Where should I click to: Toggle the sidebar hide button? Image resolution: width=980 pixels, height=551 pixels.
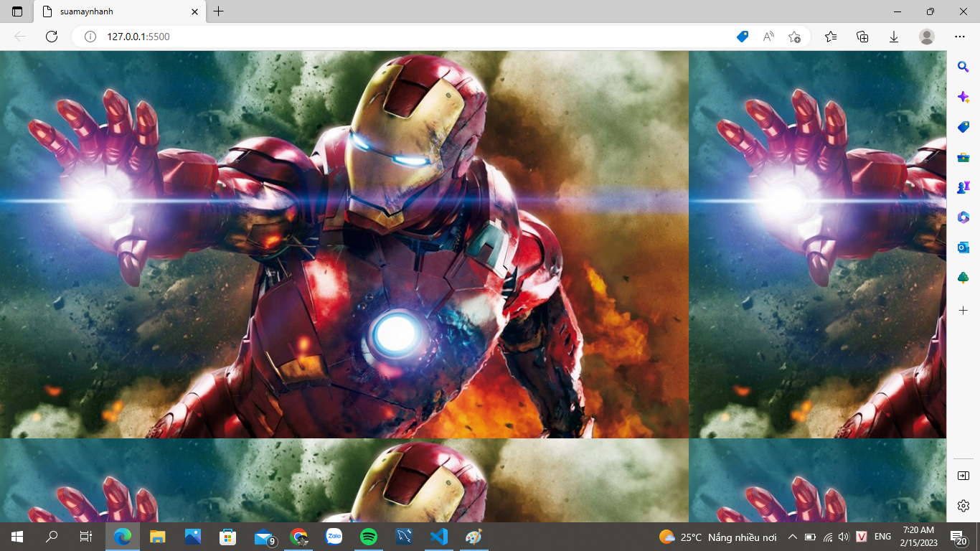click(x=963, y=476)
